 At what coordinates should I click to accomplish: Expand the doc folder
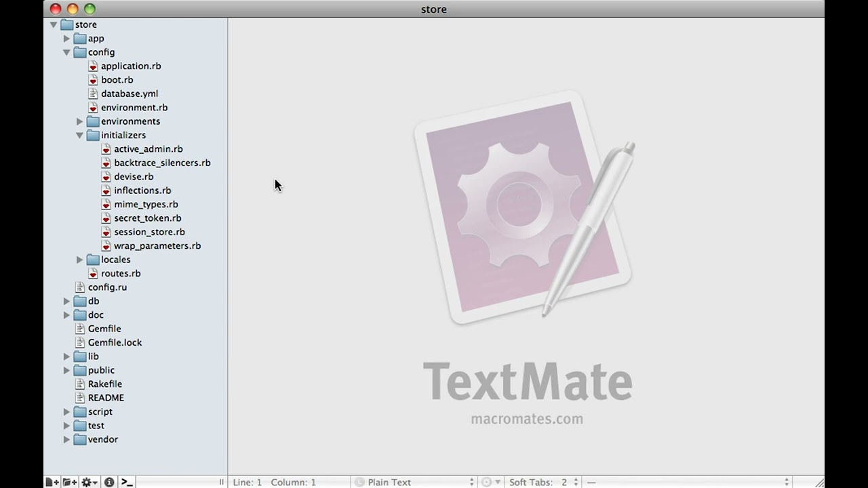click(x=66, y=314)
